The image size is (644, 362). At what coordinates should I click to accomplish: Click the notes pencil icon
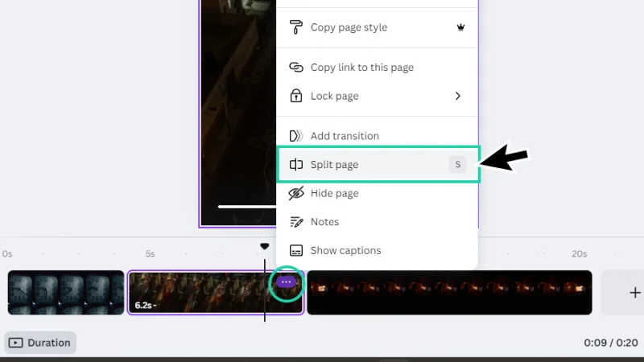coord(296,222)
